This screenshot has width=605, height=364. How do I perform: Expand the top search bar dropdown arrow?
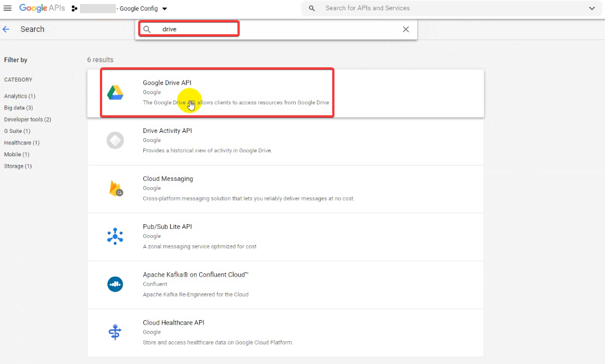(x=591, y=9)
